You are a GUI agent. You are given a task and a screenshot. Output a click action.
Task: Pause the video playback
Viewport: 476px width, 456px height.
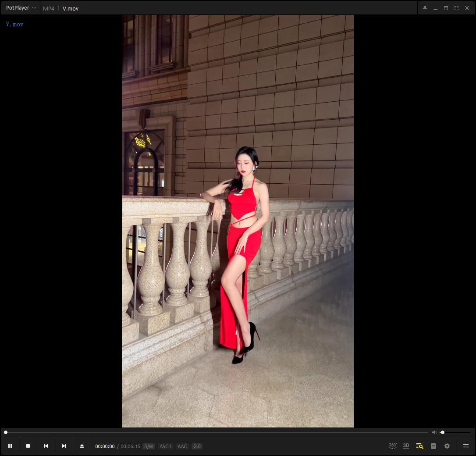click(10, 446)
